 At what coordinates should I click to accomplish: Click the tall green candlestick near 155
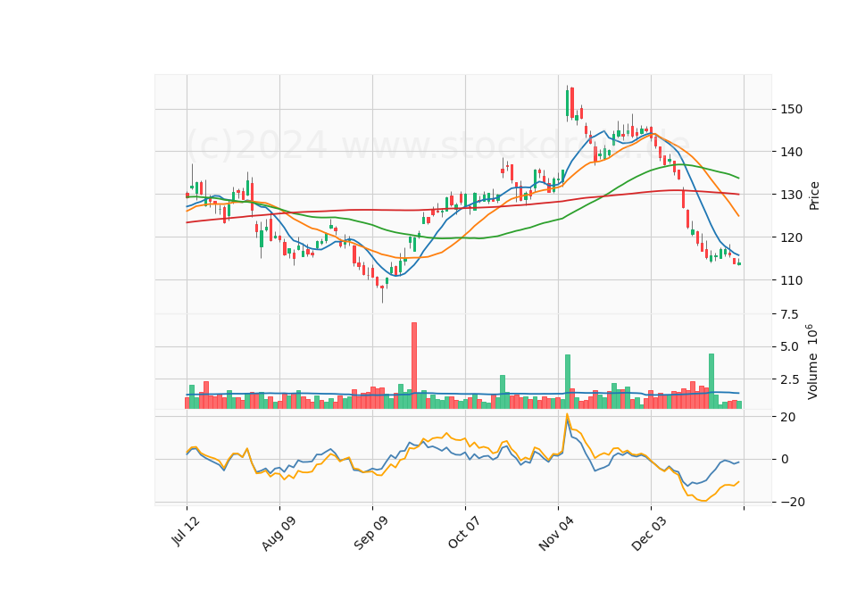point(568,103)
